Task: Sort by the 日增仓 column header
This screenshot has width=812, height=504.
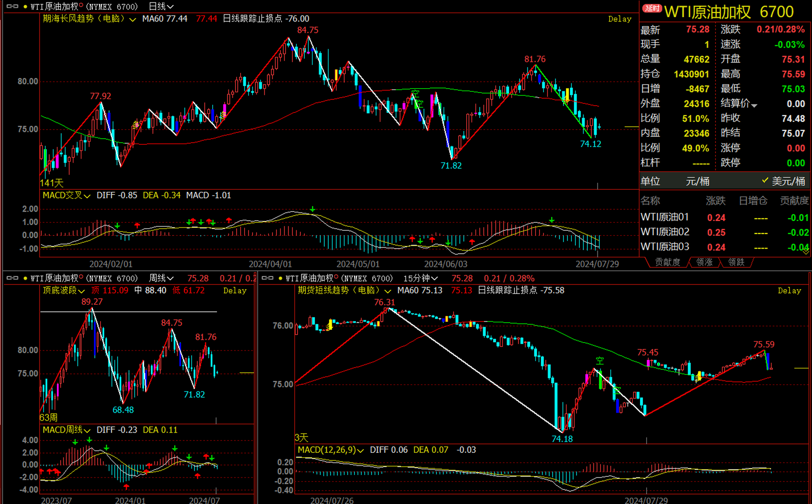Action: (x=753, y=201)
